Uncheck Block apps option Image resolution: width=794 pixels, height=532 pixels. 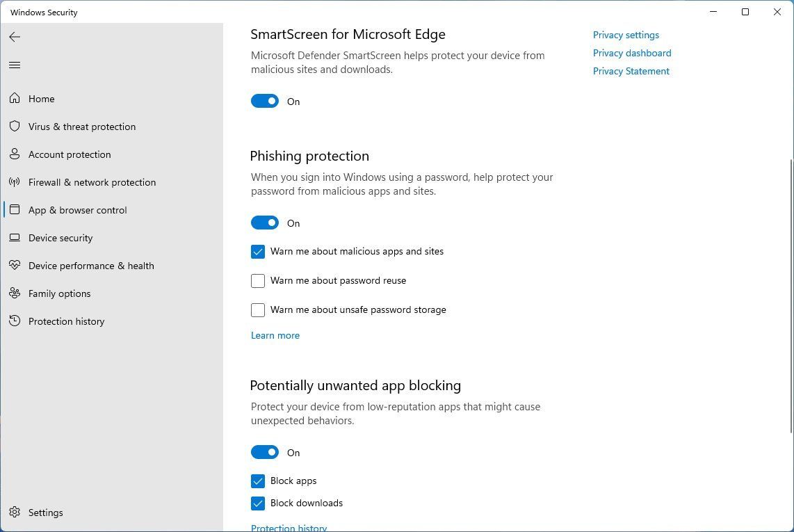pos(258,481)
